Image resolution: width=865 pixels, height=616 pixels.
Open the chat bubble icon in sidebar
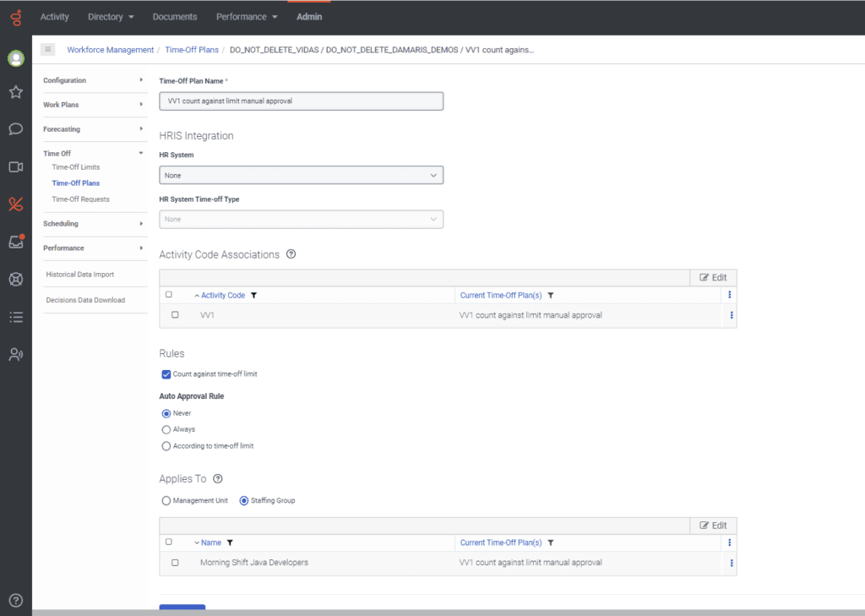pos(15,129)
